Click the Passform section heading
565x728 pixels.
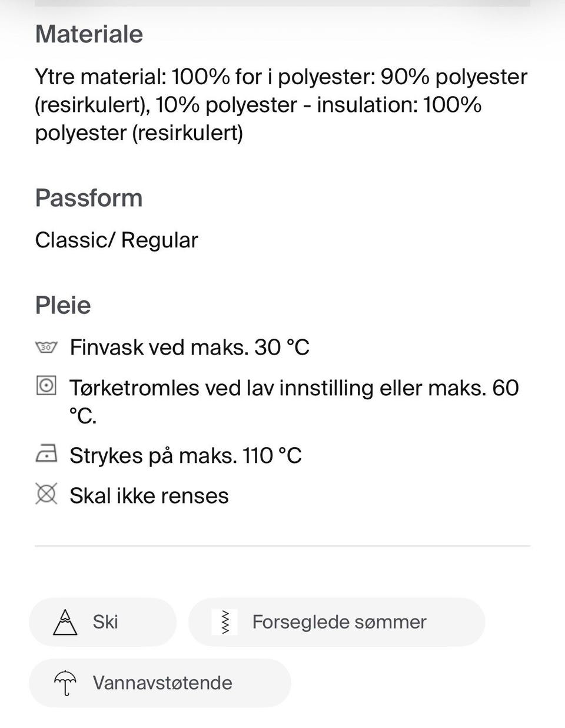(x=89, y=198)
